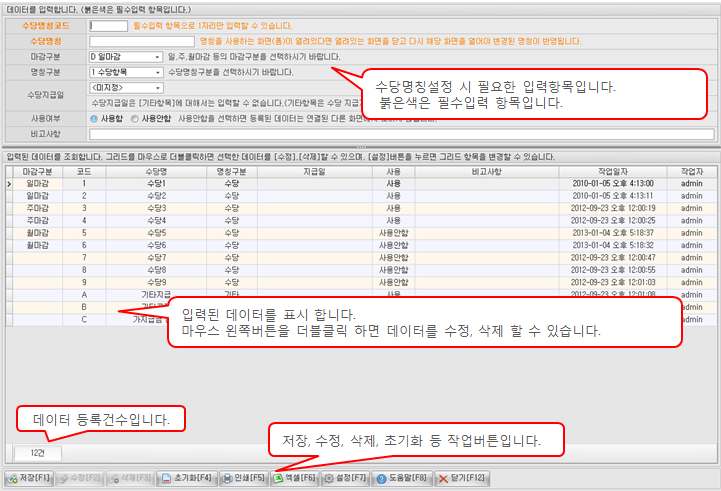Sort by the 지급일 column header
The width and height of the screenshot is (721, 491).
(x=315, y=171)
